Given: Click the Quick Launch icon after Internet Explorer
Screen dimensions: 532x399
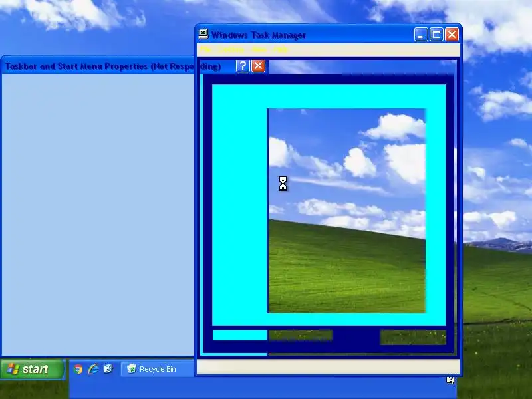Looking at the screenshot, I should point(108,369).
